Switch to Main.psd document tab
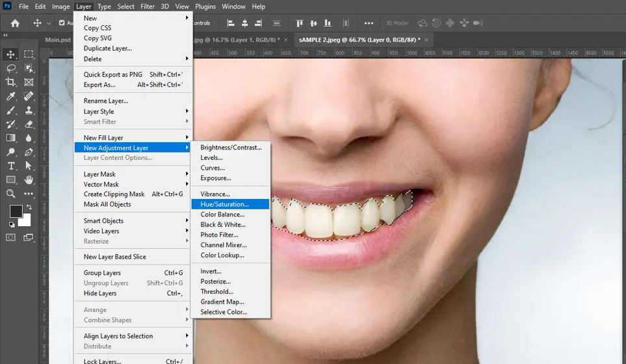Viewport: 626px width, 364px height. [58, 40]
